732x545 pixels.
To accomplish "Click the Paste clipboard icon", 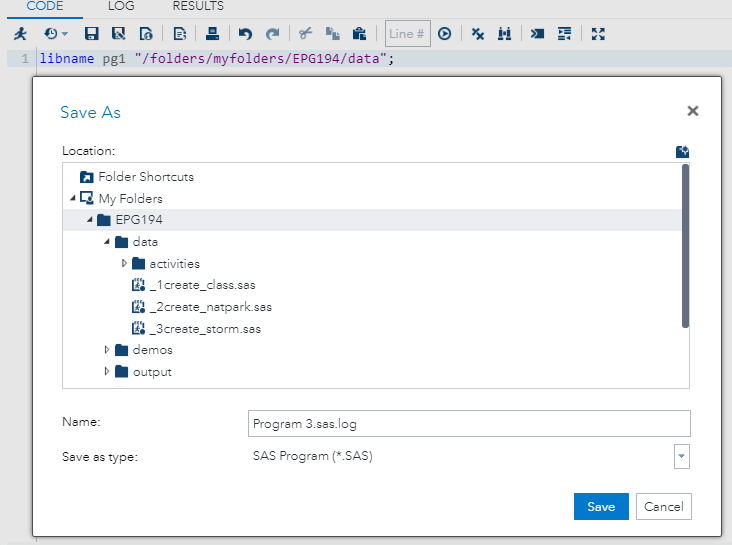I will pyautogui.click(x=358, y=33).
